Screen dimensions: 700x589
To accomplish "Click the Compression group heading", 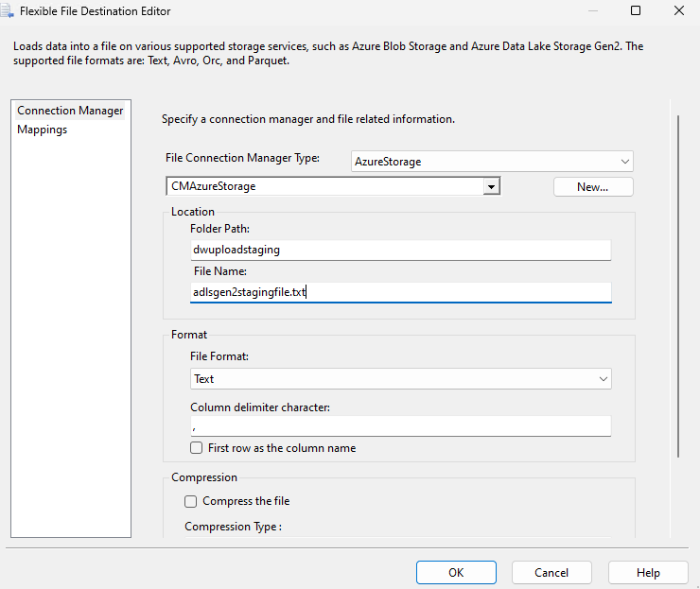I will click(x=204, y=477).
